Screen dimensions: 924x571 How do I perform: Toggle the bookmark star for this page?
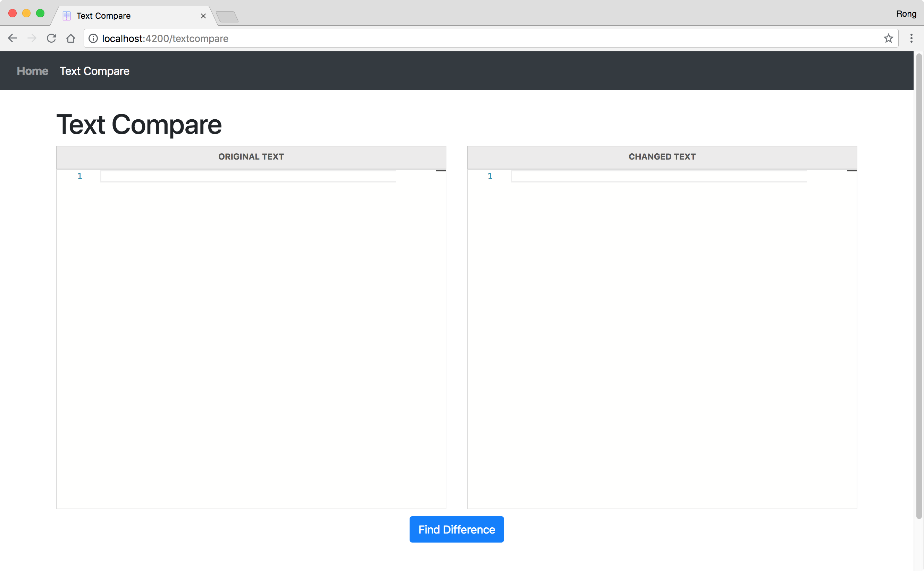889,38
